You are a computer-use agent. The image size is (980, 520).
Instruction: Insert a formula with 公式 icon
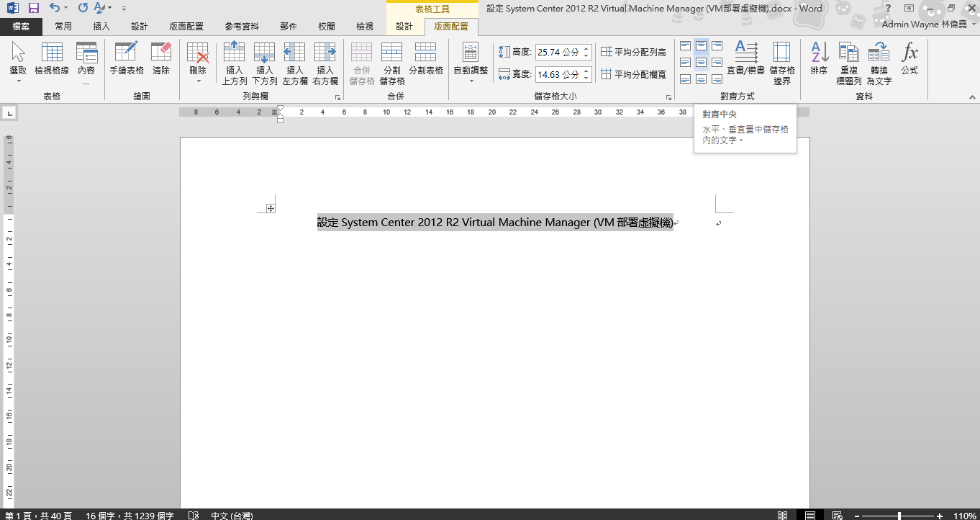[x=910, y=60]
